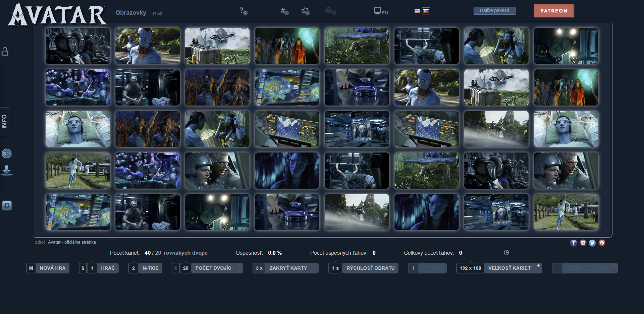Click the M shortcut key box
The height and width of the screenshot is (314, 644).
(31, 268)
